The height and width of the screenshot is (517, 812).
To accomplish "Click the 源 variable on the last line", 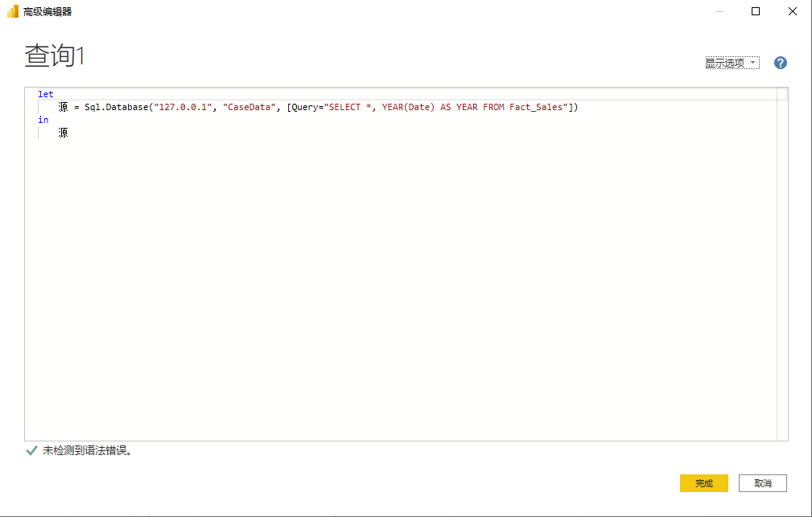I will point(62,132).
